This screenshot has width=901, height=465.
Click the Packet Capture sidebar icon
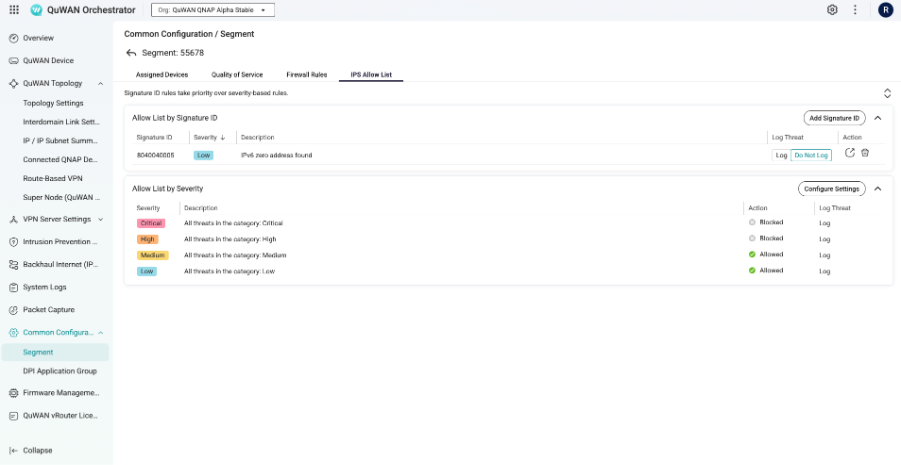tap(14, 310)
